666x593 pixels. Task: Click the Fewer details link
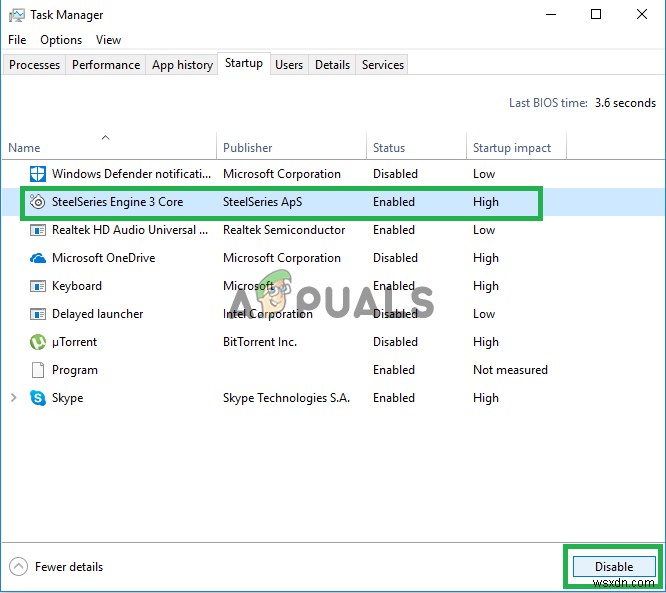(x=69, y=567)
